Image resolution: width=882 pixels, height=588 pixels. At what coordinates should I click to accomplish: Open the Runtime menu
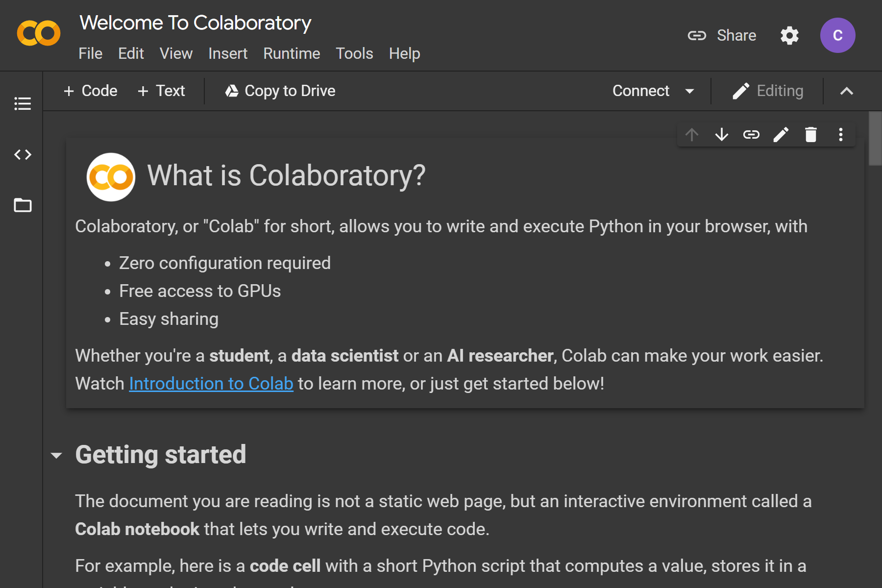click(292, 53)
